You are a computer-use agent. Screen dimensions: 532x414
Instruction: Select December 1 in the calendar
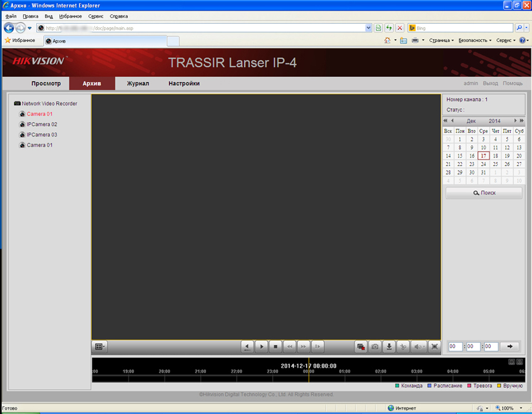click(x=460, y=139)
